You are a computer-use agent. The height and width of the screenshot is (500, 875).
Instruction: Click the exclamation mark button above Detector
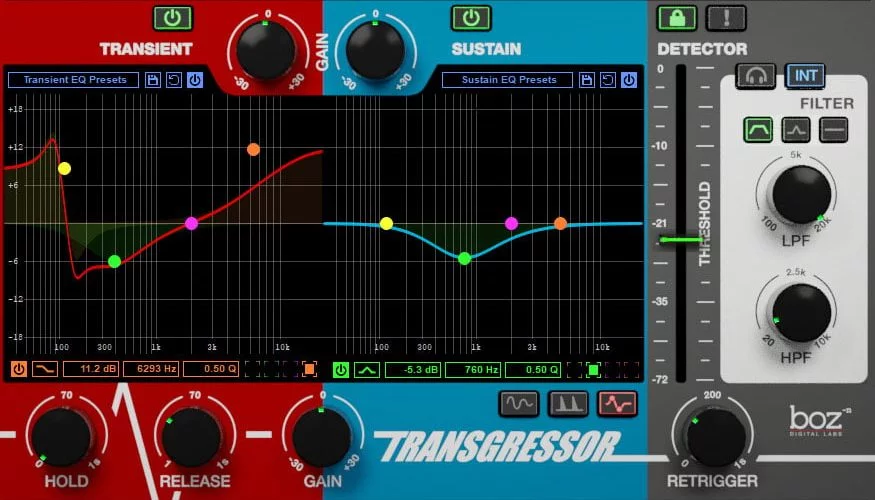726,18
